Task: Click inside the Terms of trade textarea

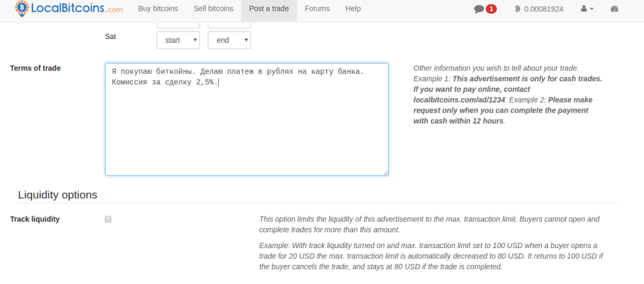Action: point(246,126)
